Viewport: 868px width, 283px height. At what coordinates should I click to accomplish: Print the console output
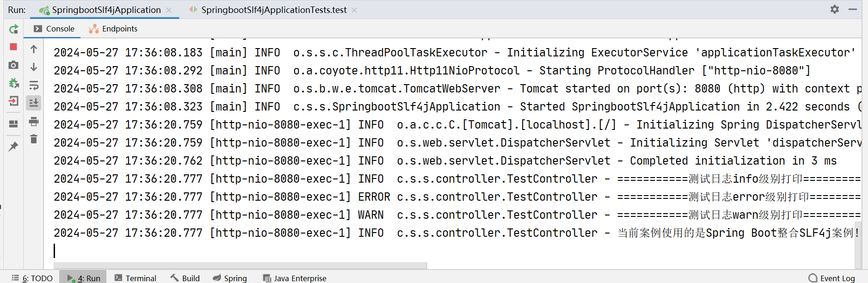coord(33,122)
